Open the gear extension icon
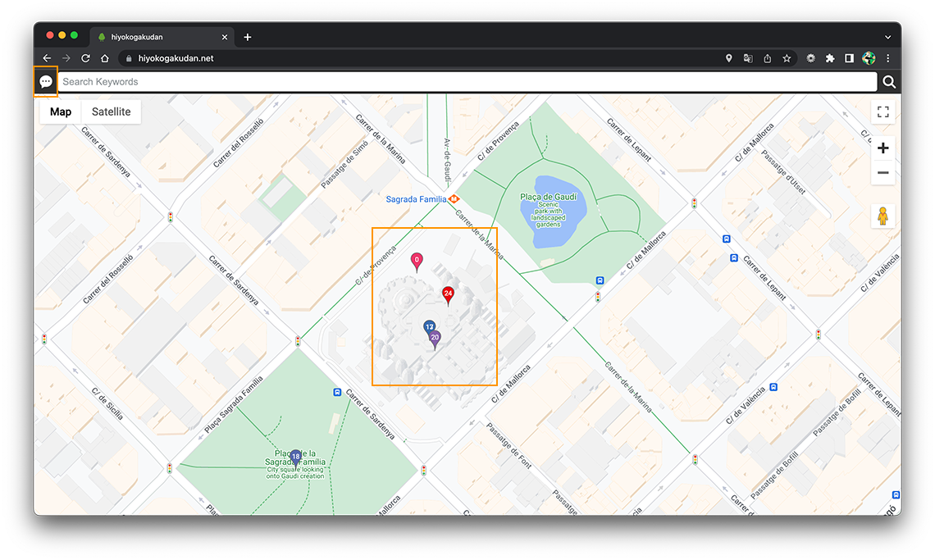The width and height of the screenshot is (935, 560). (810, 58)
